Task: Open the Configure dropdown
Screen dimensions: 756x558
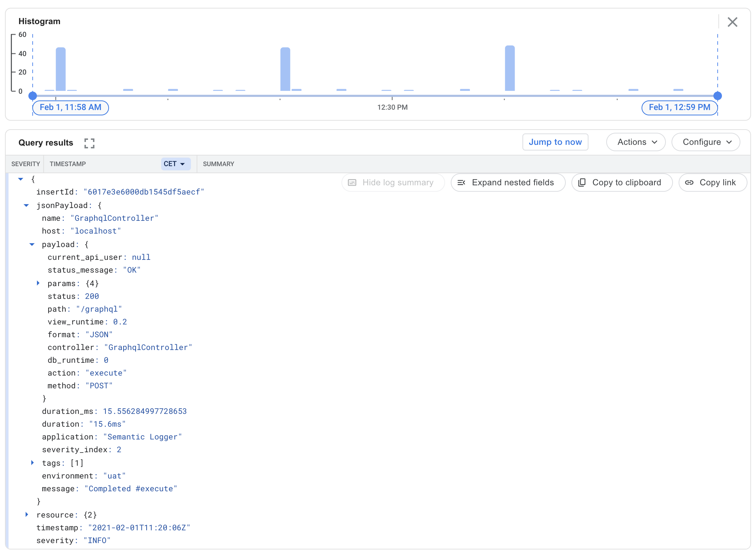Action: [x=706, y=142]
